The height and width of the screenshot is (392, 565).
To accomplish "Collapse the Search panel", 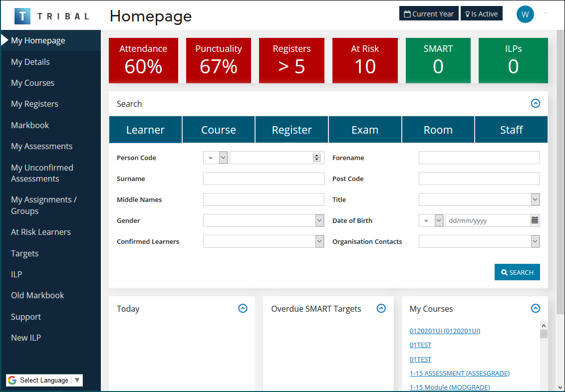I will coord(536,104).
